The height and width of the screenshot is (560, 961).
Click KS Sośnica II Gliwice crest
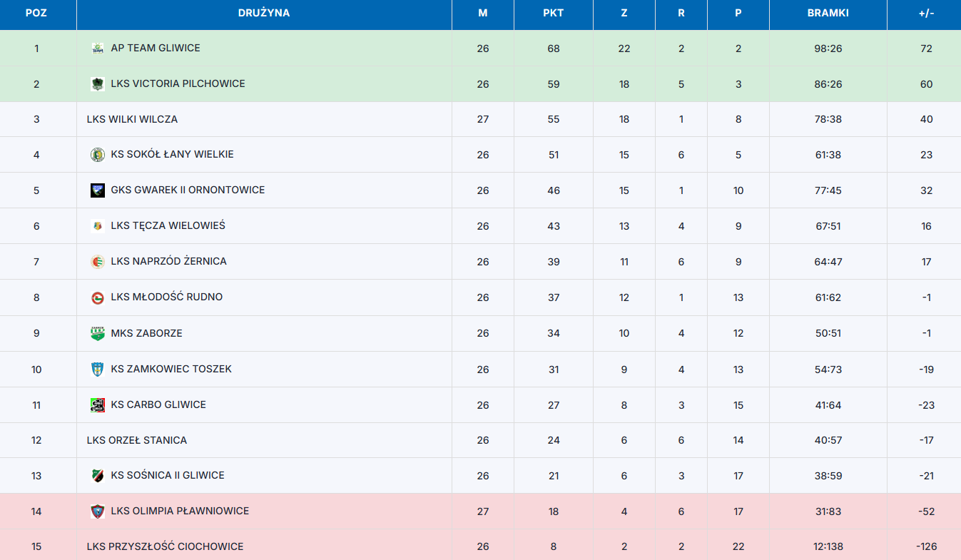98,476
